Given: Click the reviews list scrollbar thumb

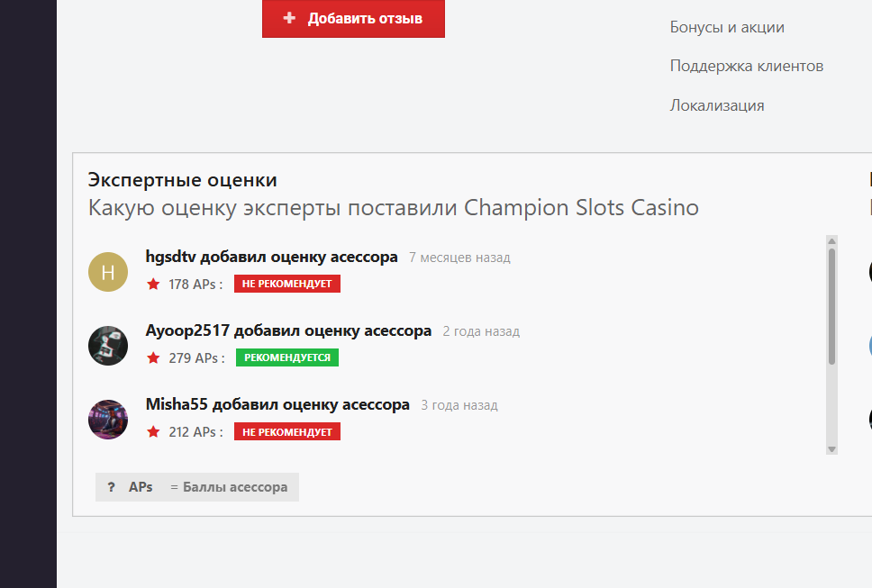Looking at the screenshot, I should [x=831, y=306].
